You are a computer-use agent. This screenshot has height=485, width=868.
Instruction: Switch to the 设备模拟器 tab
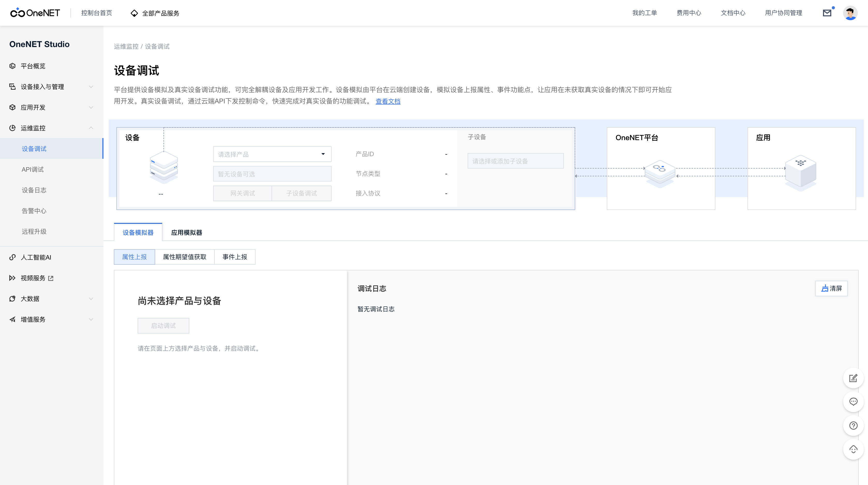(x=138, y=232)
